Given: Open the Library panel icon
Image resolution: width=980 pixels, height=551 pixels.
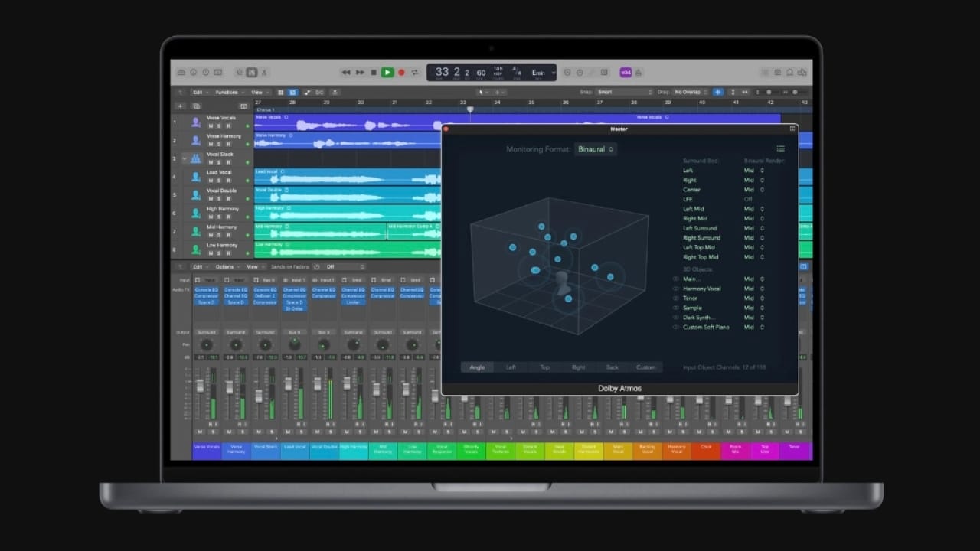Looking at the screenshot, I should [181, 72].
